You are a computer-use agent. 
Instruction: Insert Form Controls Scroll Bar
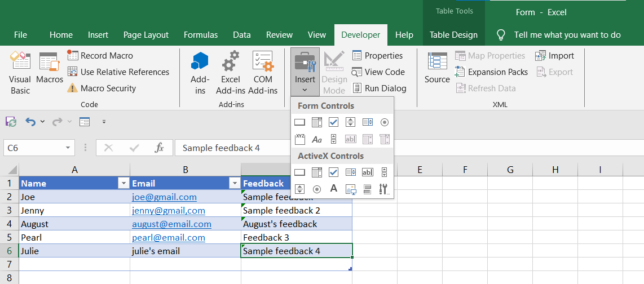click(x=333, y=139)
